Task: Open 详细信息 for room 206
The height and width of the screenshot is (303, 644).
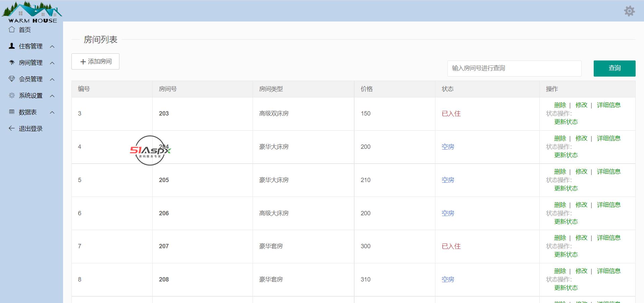Action: click(609, 205)
